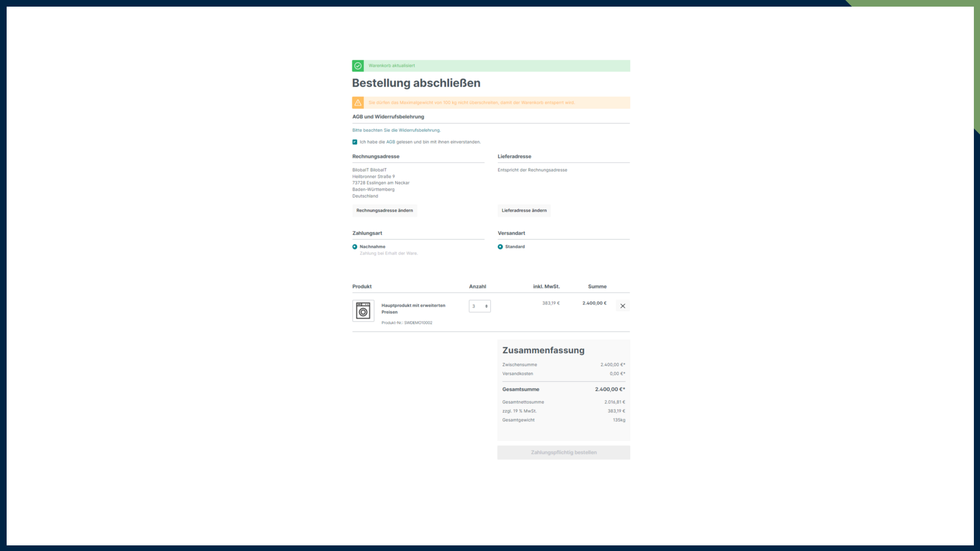Select Standard shipping method
This screenshot has width=980, height=551.
pos(500,247)
